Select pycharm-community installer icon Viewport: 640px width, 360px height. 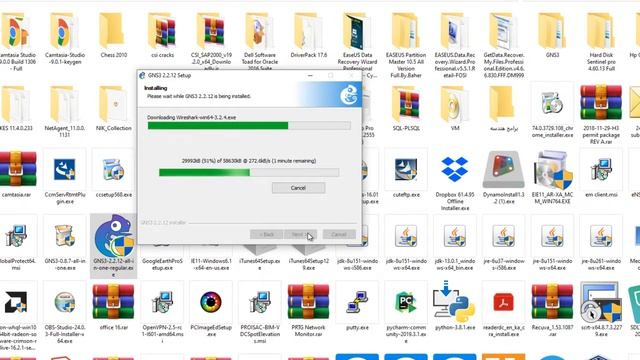coord(406,302)
